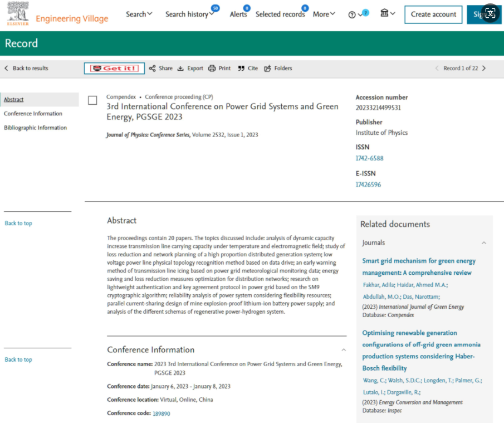The image size is (504, 423).
Task: Click the Selected records count badge
Action: click(x=305, y=8)
